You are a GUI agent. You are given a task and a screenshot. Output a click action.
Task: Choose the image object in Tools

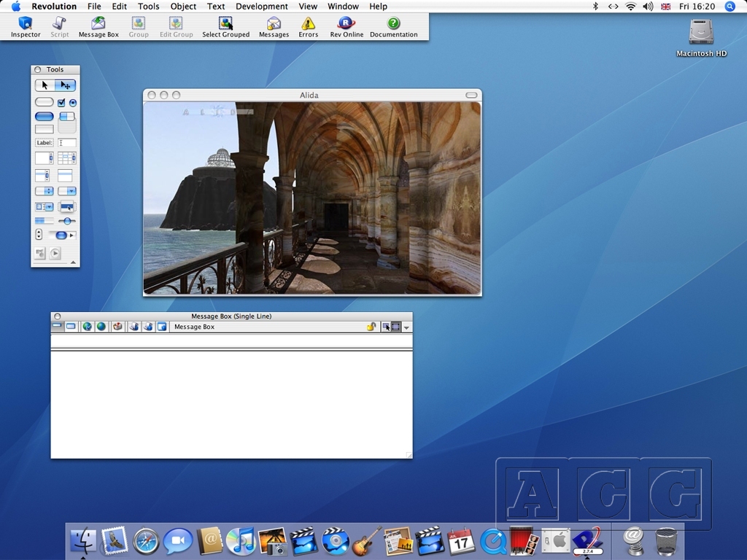coord(40,253)
